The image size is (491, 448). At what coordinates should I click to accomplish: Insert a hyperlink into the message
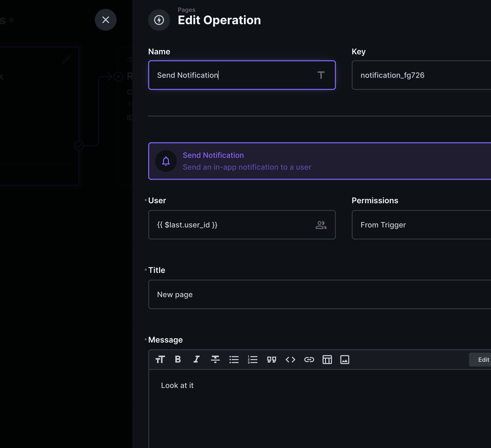click(x=309, y=360)
